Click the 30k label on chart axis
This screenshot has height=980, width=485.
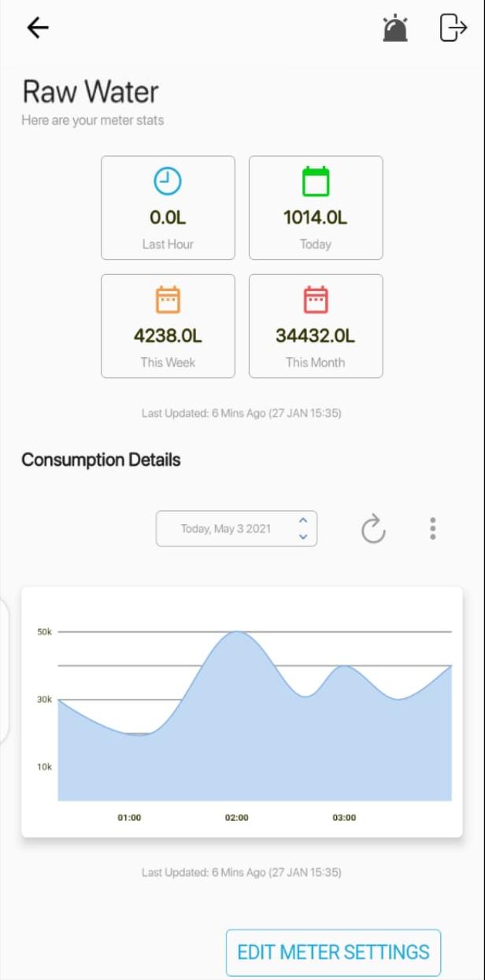pos(44,699)
